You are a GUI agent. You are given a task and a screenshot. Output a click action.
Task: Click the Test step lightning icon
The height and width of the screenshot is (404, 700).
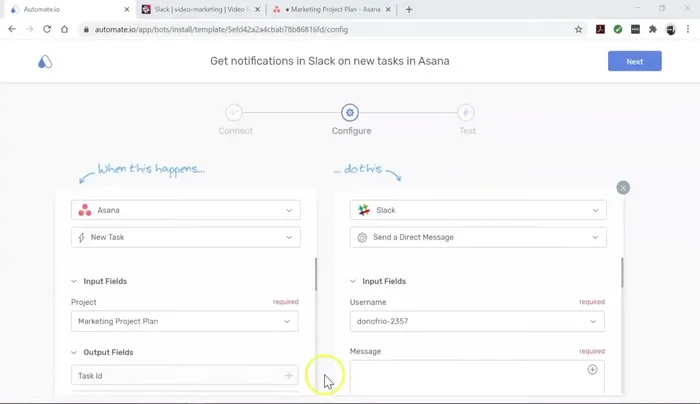pos(466,113)
